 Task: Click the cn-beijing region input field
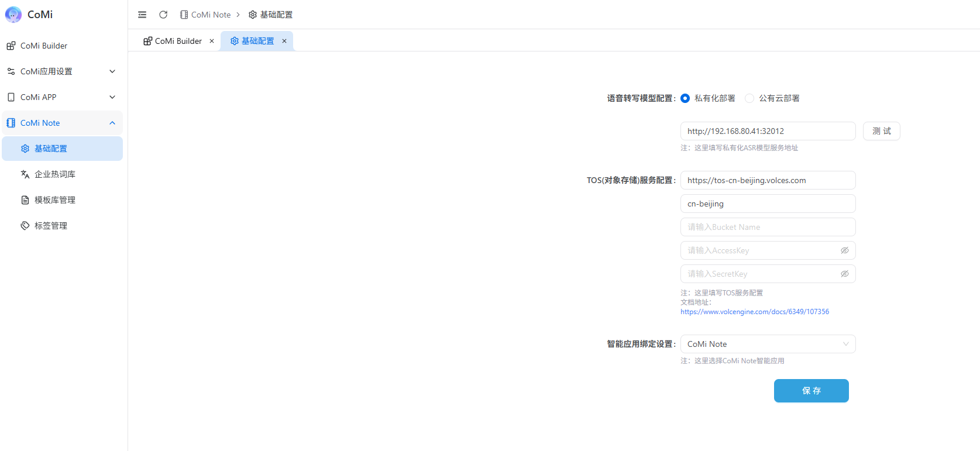768,204
